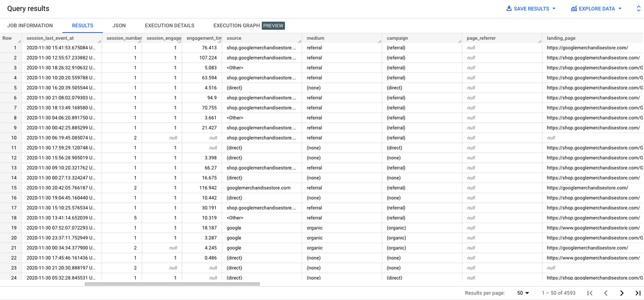This screenshot has height=300, width=644.
Task: Click the horizontal scrollbar below the table
Action: [172, 284]
